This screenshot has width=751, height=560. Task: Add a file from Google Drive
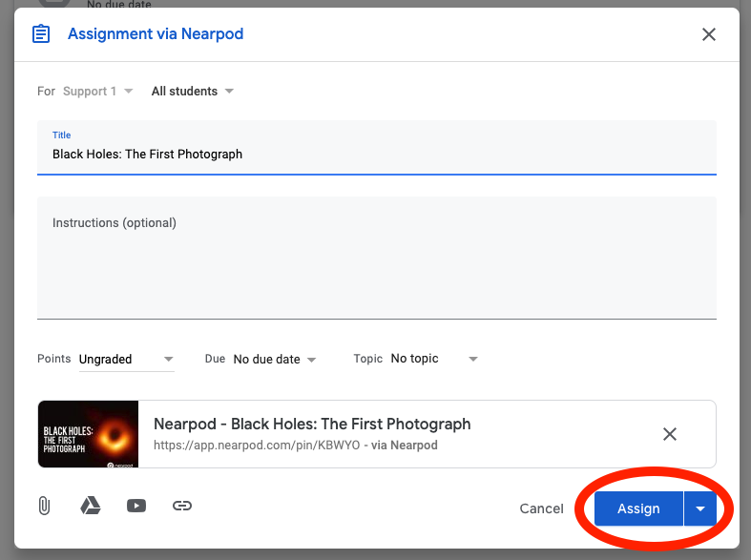coord(91,506)
